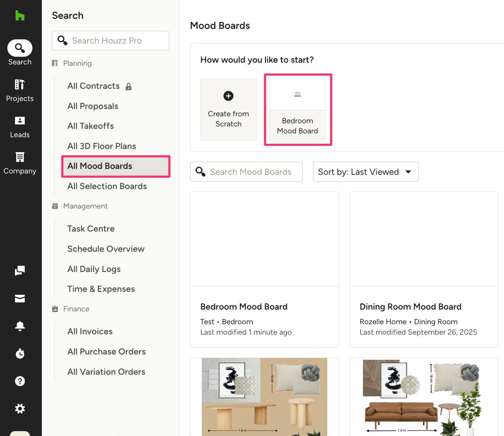Open the inbox mail icon

[20, 298]
